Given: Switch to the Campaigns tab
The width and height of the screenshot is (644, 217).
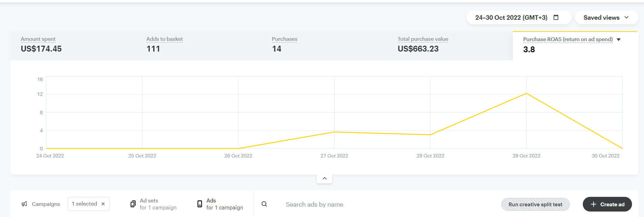Looking at the screenshot, I should pos(46,204).
